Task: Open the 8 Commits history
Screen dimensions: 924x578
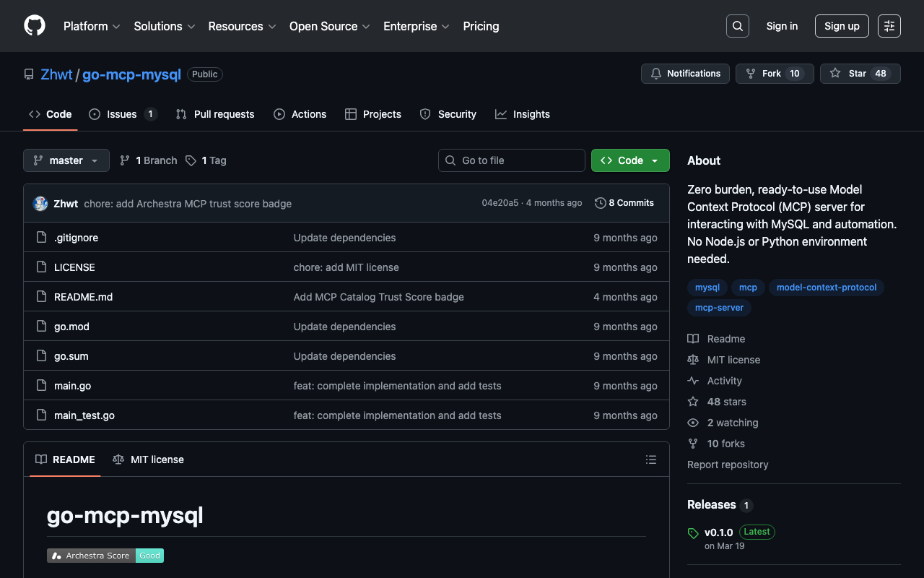Action: (624, 203)
